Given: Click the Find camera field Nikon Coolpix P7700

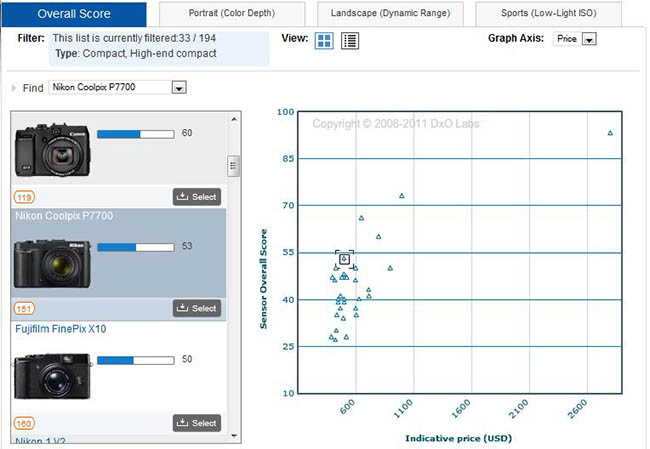Looking at the screenshot, I should [x=111, y=87].
